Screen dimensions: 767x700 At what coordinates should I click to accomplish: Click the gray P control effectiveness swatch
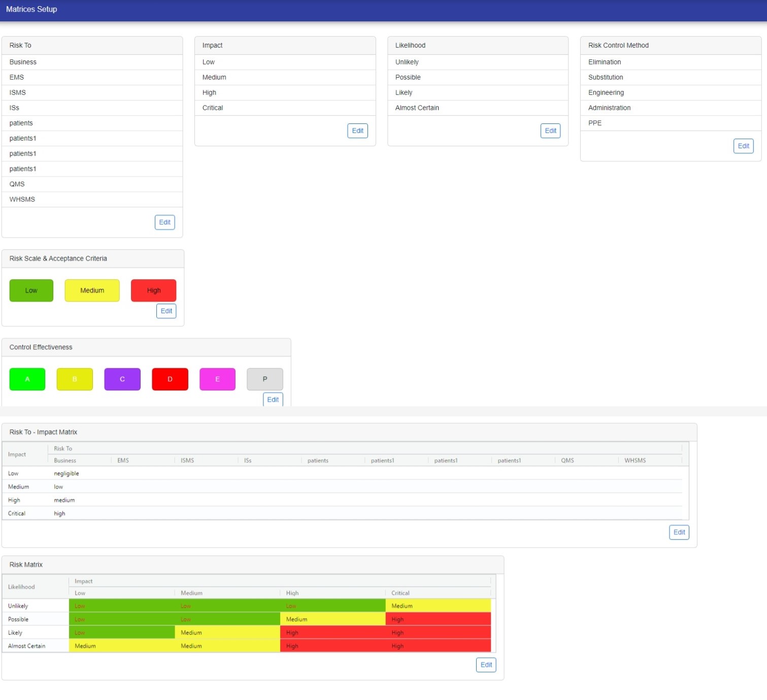pyautogui.click(x=264, y=379)
